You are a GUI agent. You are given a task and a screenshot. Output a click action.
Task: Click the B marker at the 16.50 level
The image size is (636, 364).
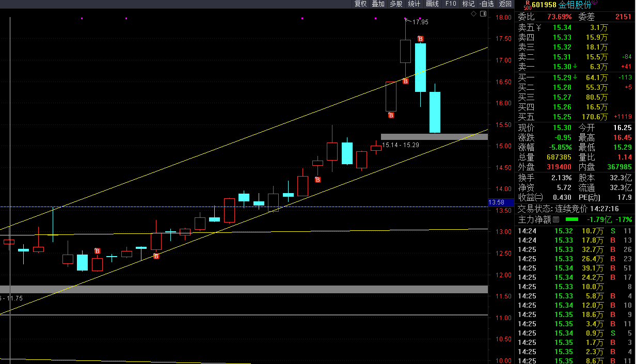406,81
